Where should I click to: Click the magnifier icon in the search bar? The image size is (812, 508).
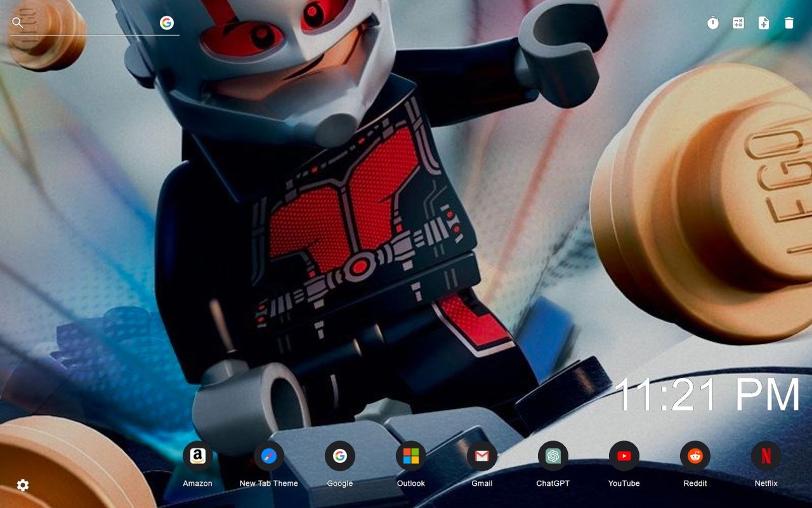pyautogui.click(x=18, y=23)
